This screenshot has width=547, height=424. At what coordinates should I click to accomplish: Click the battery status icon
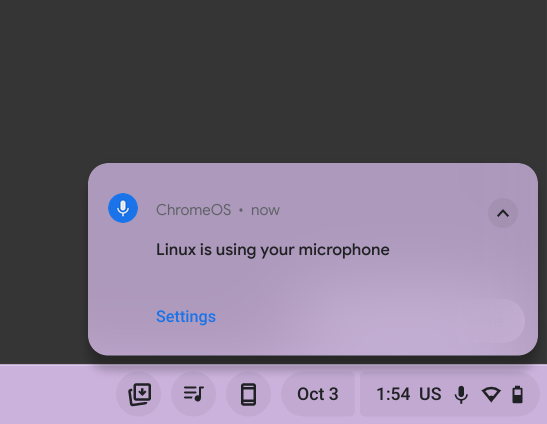[517, 395]
